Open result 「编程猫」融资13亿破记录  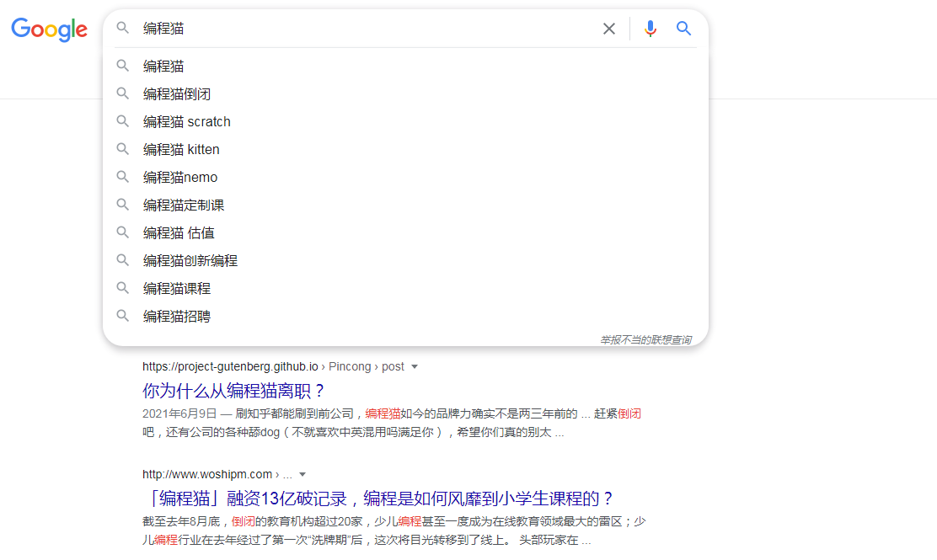click(379, 498)
